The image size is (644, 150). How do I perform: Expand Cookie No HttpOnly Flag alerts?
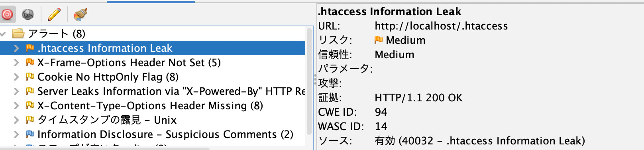[x=16, y=77]
